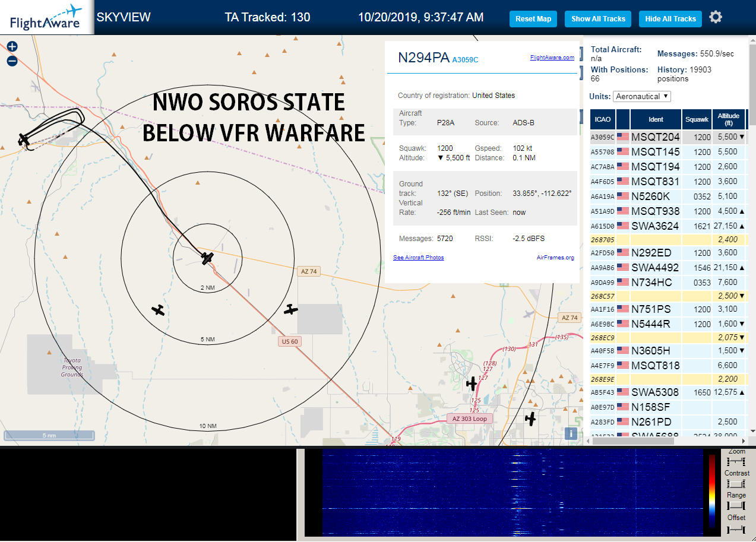
Task: Select the aircraft icon right of AZ 303 Loop
Action: click(x=530, y=419)
